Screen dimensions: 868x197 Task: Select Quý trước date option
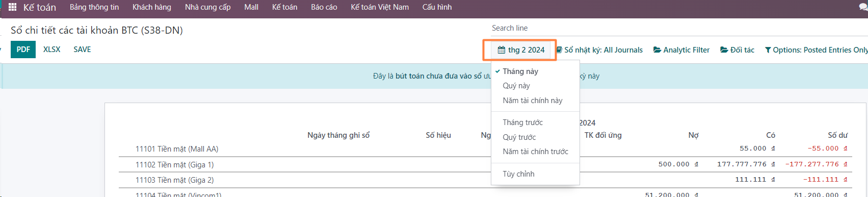535,137
